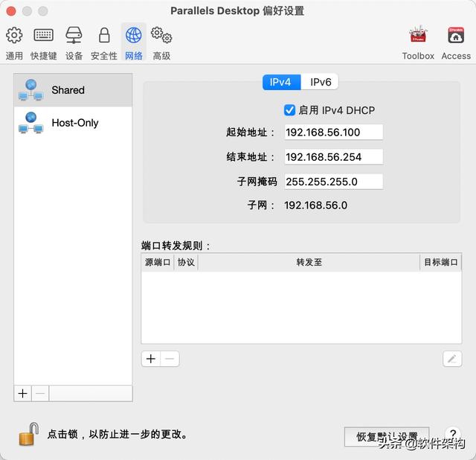Open the 安全性 security pane
This screenshot has width=476, height=460.
(104, 42)
